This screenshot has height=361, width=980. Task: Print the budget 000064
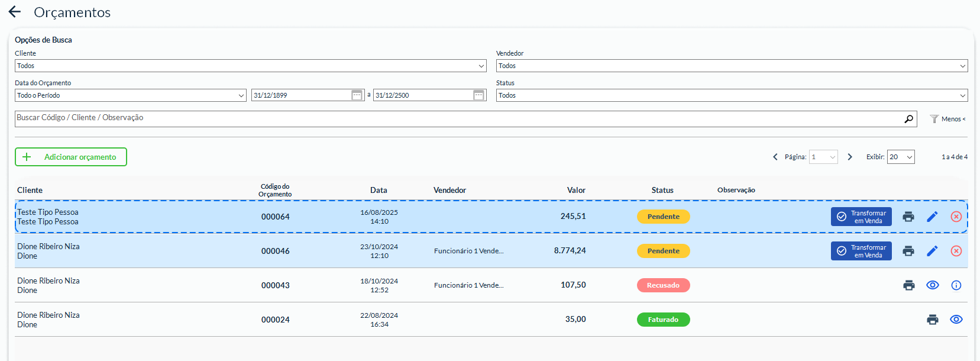pyautogui.click(x=908, y=217)
